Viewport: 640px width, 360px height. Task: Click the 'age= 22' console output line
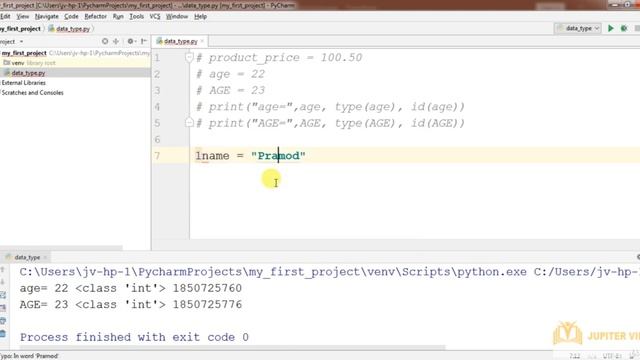[x=131, y=288]
